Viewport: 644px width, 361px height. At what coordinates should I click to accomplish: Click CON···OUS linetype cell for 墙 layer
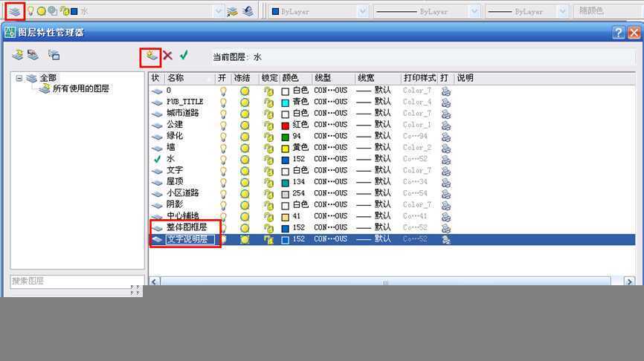point(331,148)
